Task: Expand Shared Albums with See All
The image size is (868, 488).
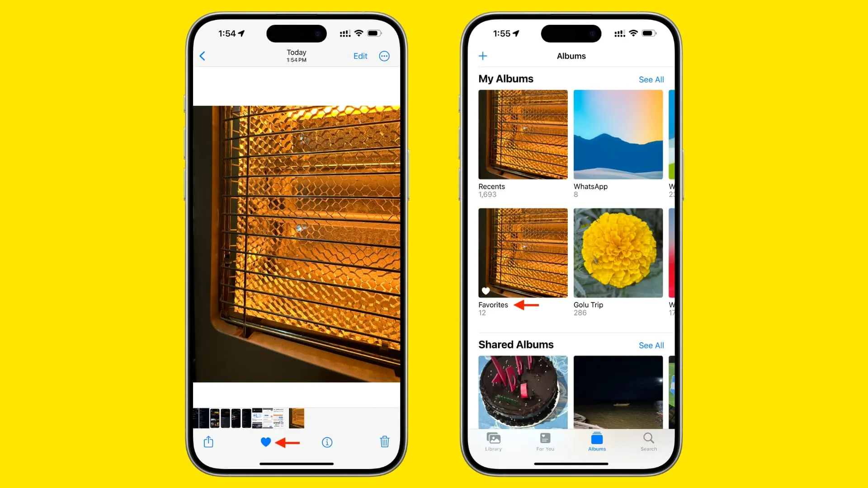Action: point(651,345)
